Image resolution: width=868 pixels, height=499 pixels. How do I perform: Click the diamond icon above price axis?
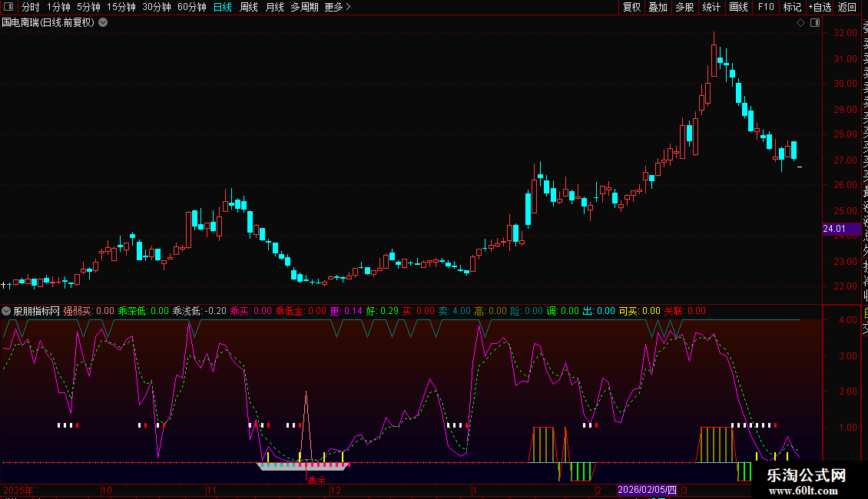pyautogui.click(x=800, y=23)
